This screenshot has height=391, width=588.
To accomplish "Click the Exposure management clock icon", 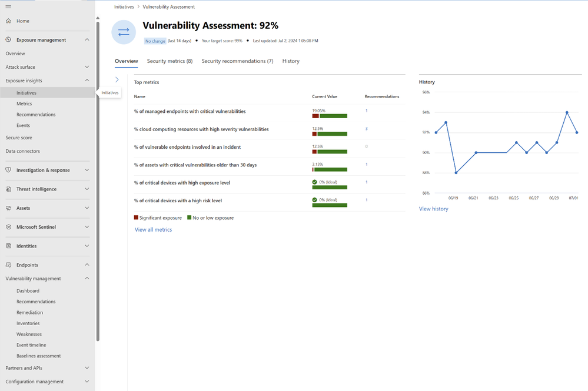I will 8,40.
